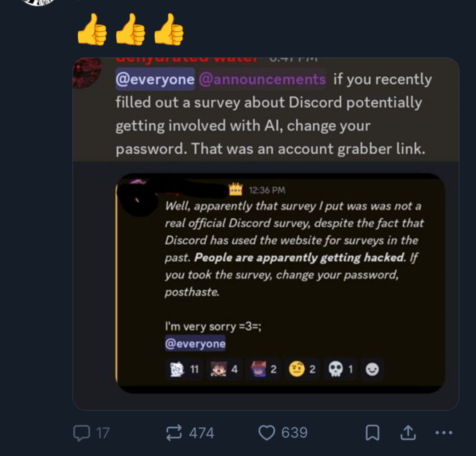Screen dimensions: 476x456
Task: Open the three-dot more options menu
Action: pyautogui.click(x=443, y=433)
